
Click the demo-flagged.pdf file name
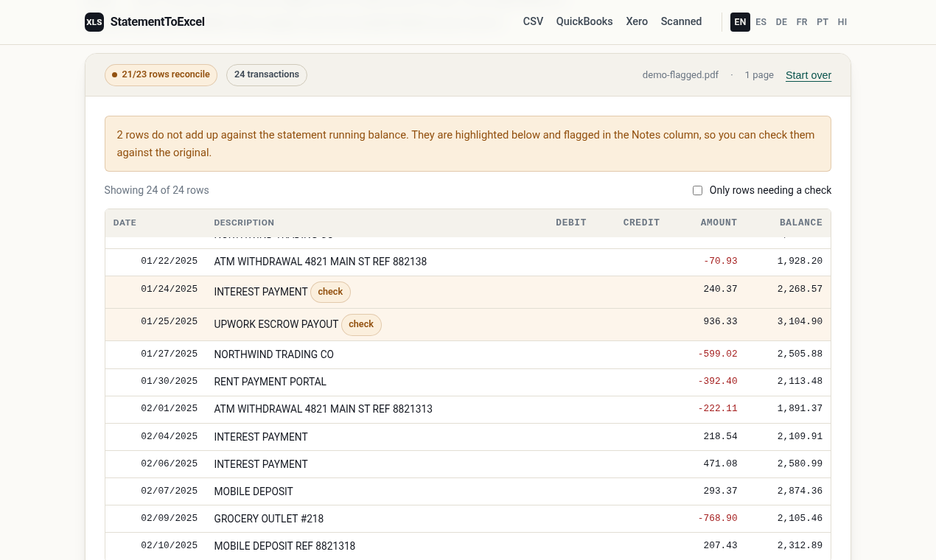point(680,75)
